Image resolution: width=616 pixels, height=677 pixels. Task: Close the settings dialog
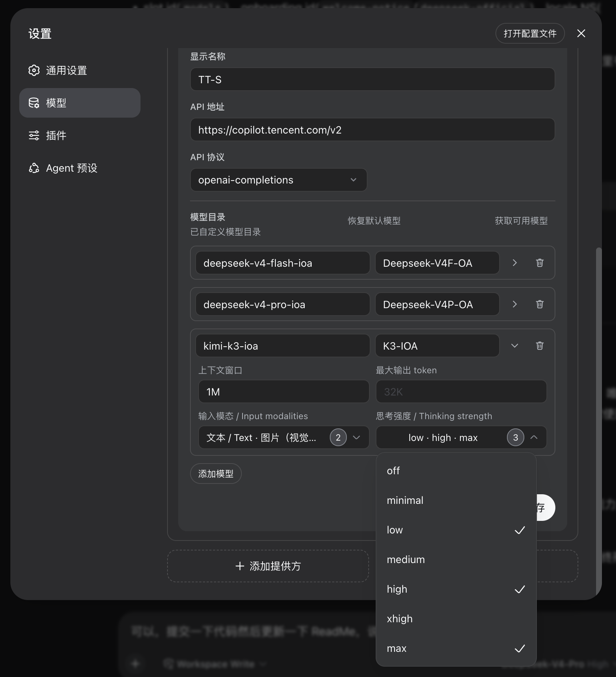[581, 33]
